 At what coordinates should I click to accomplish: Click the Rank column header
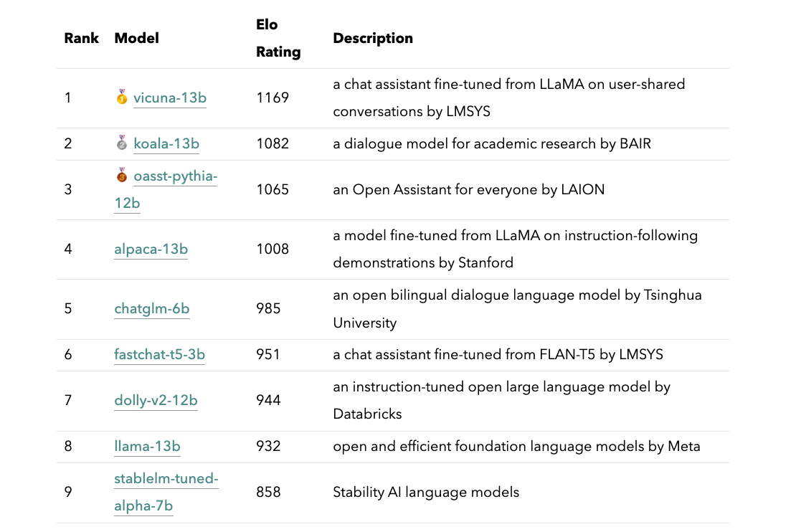coord(81,38)
